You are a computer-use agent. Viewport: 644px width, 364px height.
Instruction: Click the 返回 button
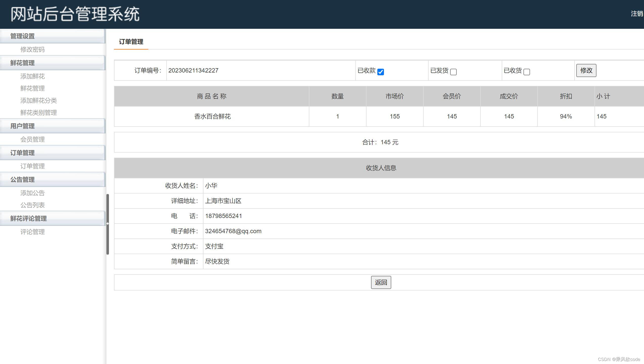click(x=381, y=282)
